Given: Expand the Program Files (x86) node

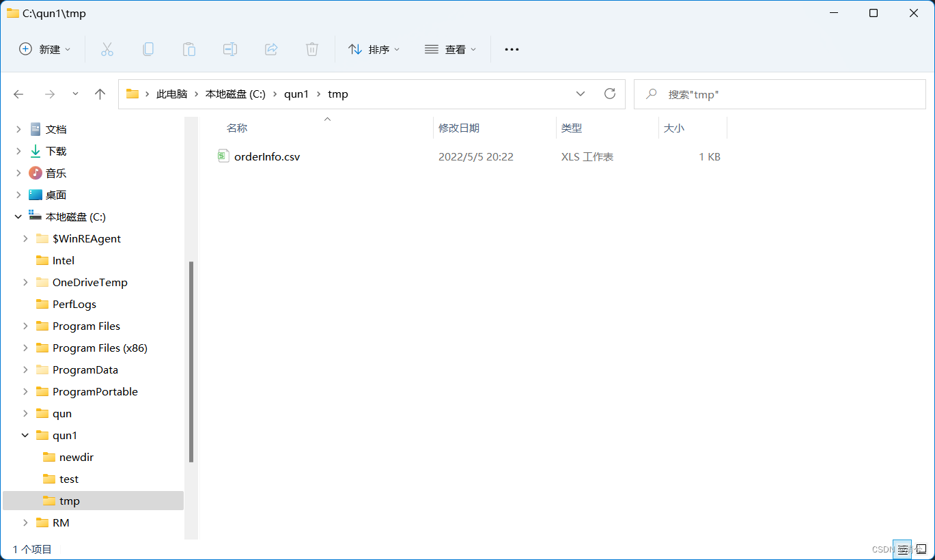Looking at the screenshot, I should 25,348.
